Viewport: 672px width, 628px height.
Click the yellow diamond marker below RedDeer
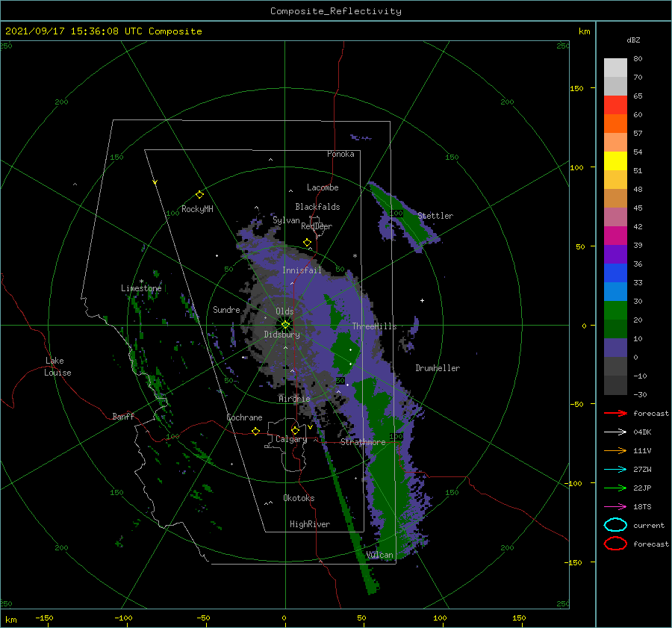pos(307,243)
